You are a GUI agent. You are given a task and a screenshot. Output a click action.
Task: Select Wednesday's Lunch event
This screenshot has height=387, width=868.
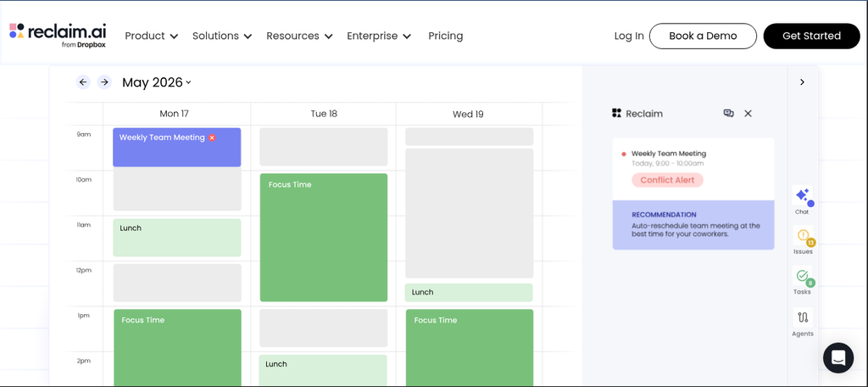(468, 293)
